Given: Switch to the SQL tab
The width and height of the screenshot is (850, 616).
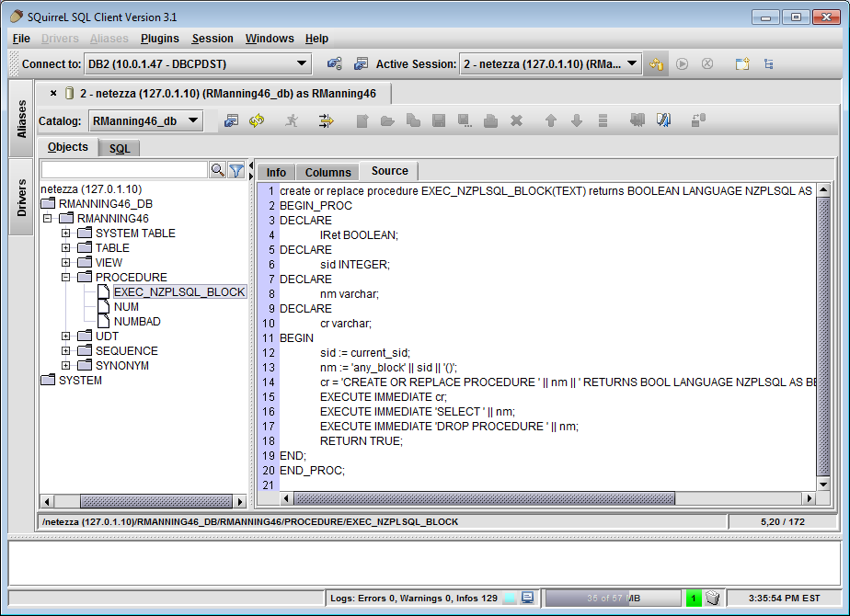Looking at the screenshot, I should (x=120, y=148).
